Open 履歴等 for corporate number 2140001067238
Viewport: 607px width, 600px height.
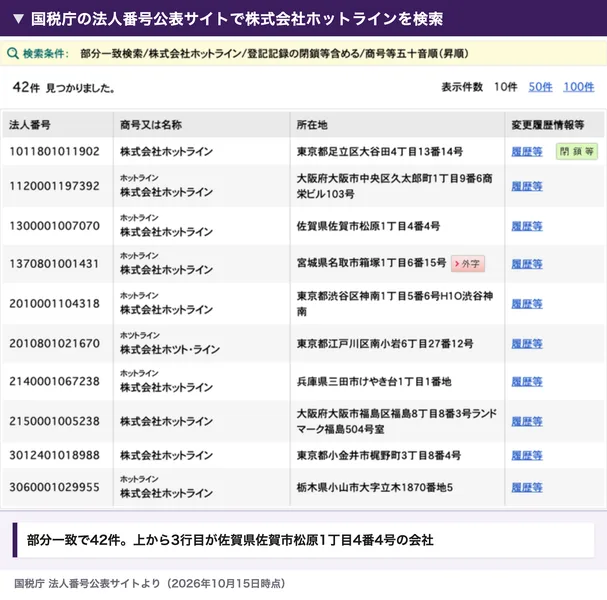[527, 382]
